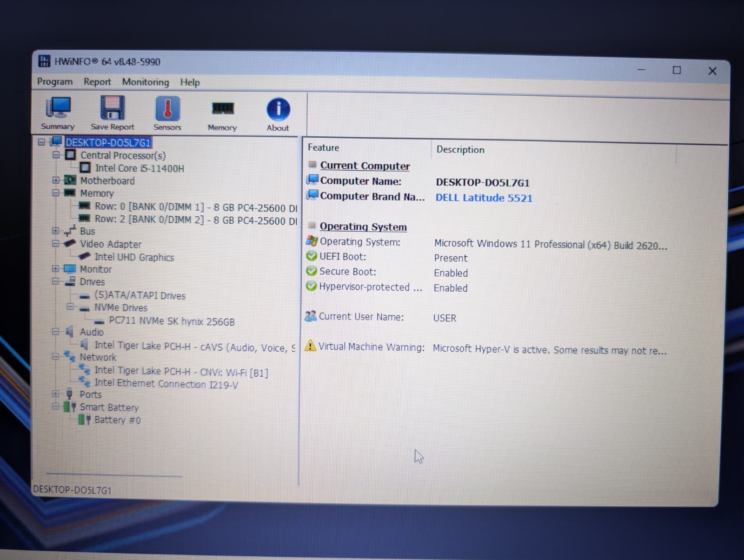Click the Operating System section heading
This screenshot has width=744, height=560.
[x=363, y=227]
